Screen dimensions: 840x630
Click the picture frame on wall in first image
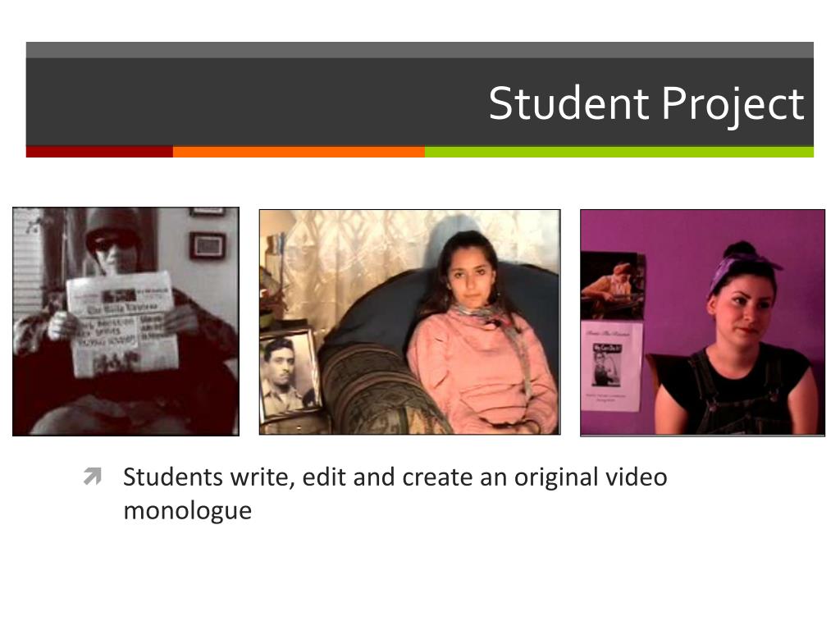(208, 246)
